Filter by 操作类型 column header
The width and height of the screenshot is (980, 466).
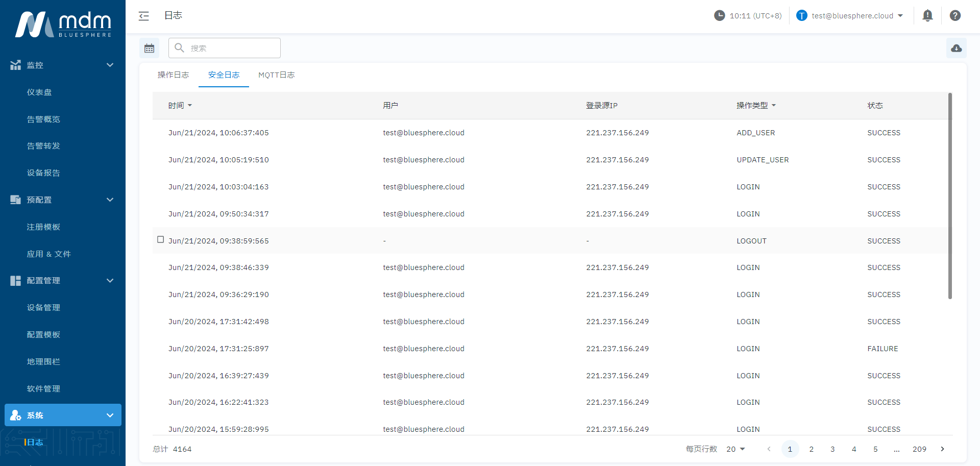pyautogui.click(x=755, y=106)
